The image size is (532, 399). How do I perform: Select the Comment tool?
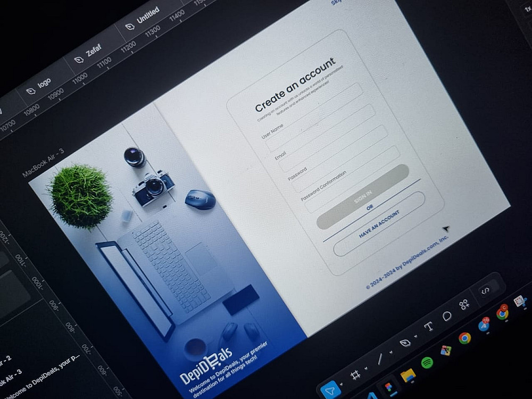coord(447,316)
